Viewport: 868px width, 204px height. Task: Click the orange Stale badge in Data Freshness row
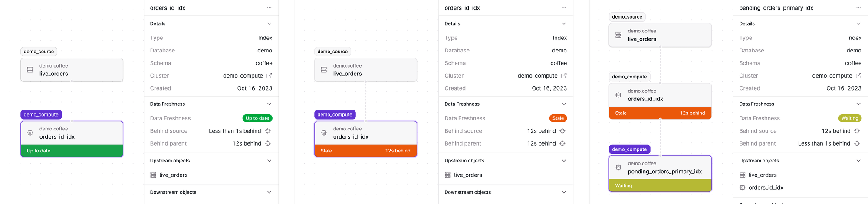558,118
